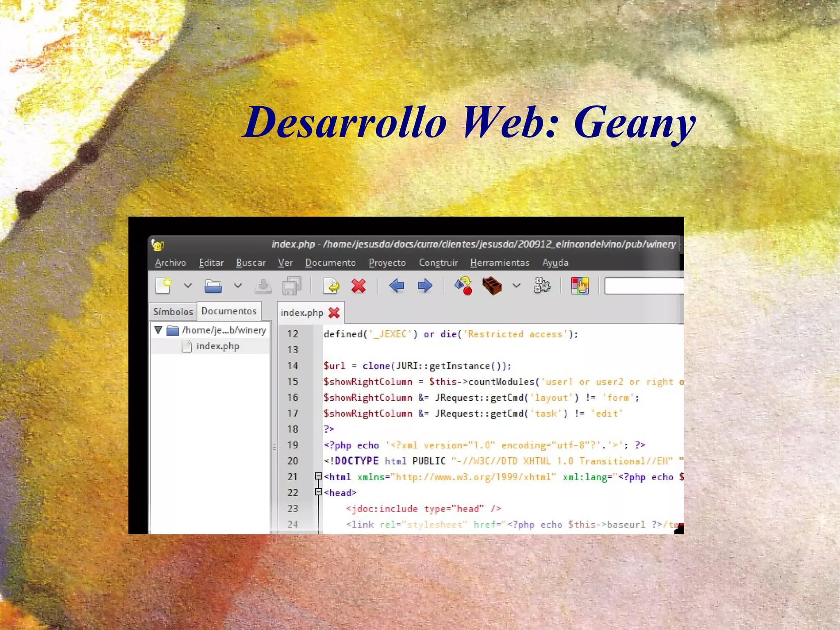Image resolution: width=840 pixels, height=630 pixels.
Task: Open the Herramientas menu
Action: [x=500, y=263]
